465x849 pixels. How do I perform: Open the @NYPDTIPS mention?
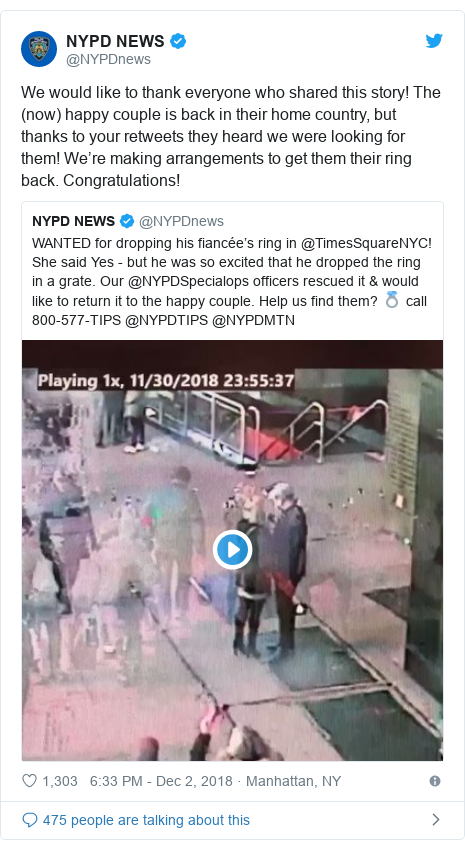click(166, 320)
